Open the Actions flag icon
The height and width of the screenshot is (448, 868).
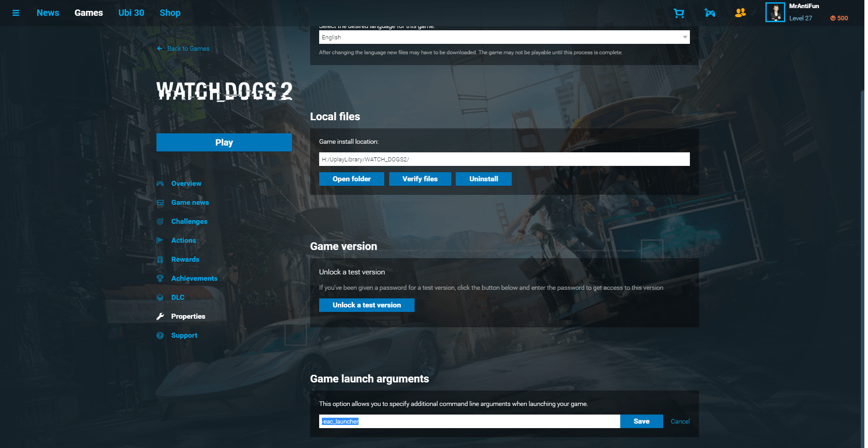coord(161,241)
